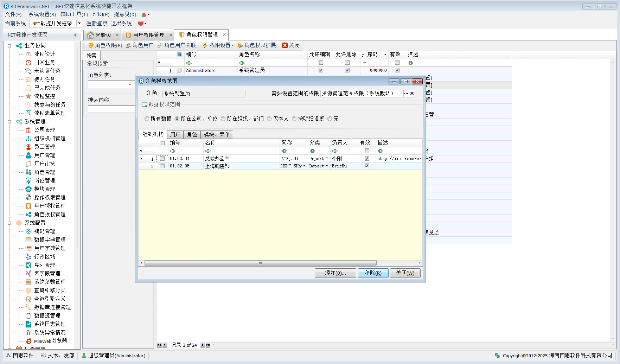620x364 pixels.
Task: Click the 序列管理 icon in sidebar
Action: pyautogui.click(x=28, y=265)
